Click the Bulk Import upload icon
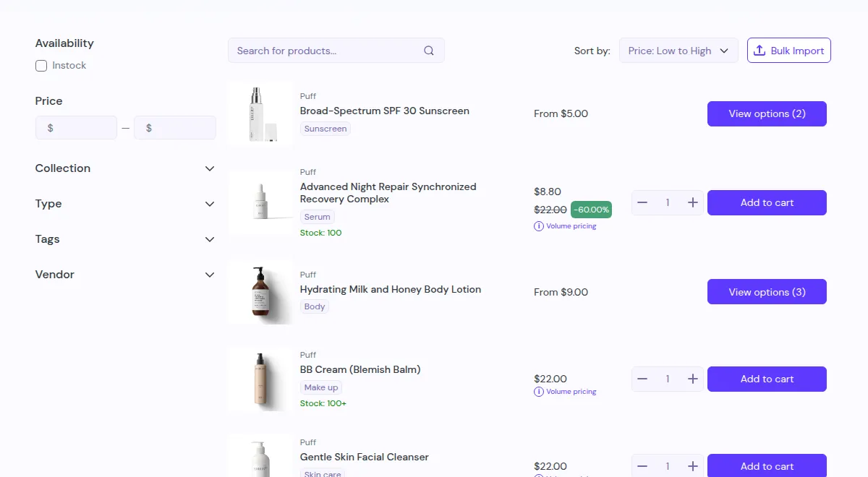The image size is (868, 477). [759, 51]
